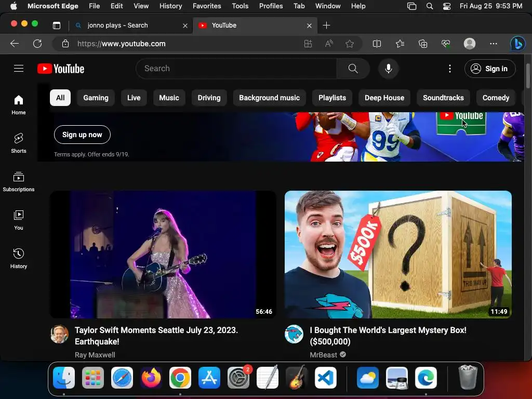Select the Deep House chip
Image resolution: width=532 pixels, height=399 pixels.
click(x=384, y=98)
